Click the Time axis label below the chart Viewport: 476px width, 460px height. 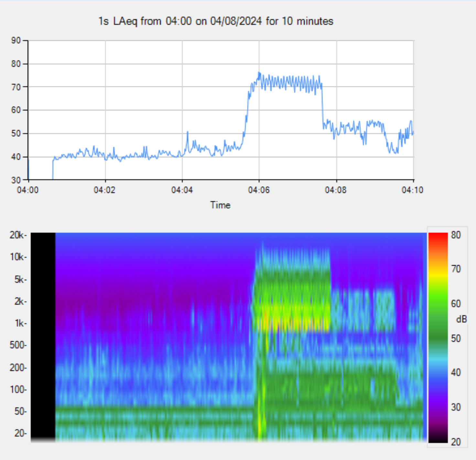click(220, 205)
